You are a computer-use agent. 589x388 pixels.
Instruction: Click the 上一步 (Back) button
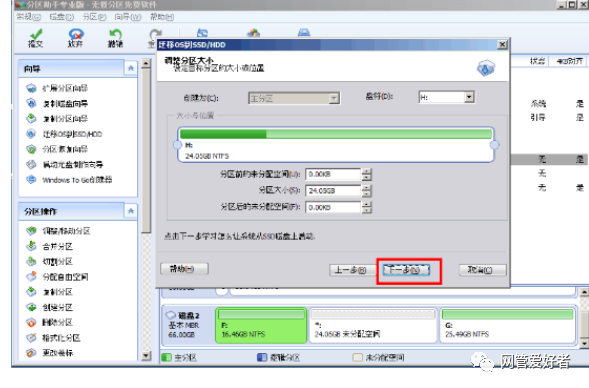352,270
